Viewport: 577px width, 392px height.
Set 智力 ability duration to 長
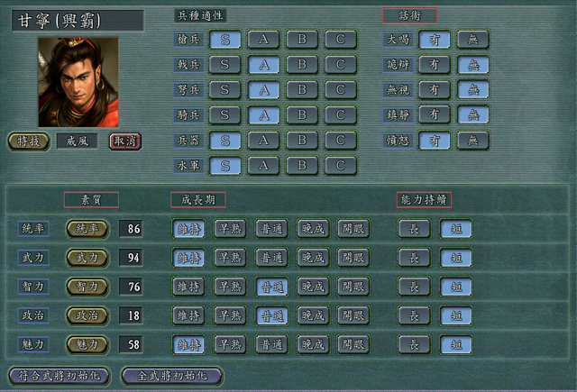(415, 287)
